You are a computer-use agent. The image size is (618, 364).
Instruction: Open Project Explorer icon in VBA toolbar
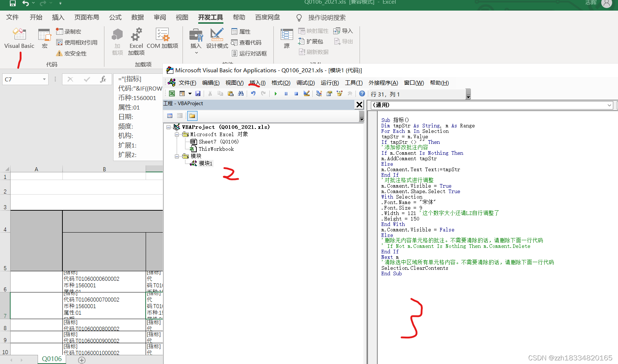(x=319, y=94)
